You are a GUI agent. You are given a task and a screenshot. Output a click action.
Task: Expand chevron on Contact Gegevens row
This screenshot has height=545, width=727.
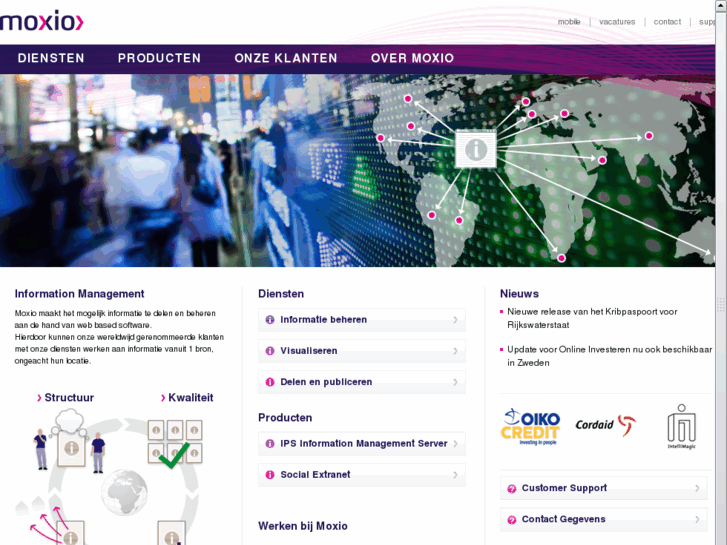pos(697,519)
